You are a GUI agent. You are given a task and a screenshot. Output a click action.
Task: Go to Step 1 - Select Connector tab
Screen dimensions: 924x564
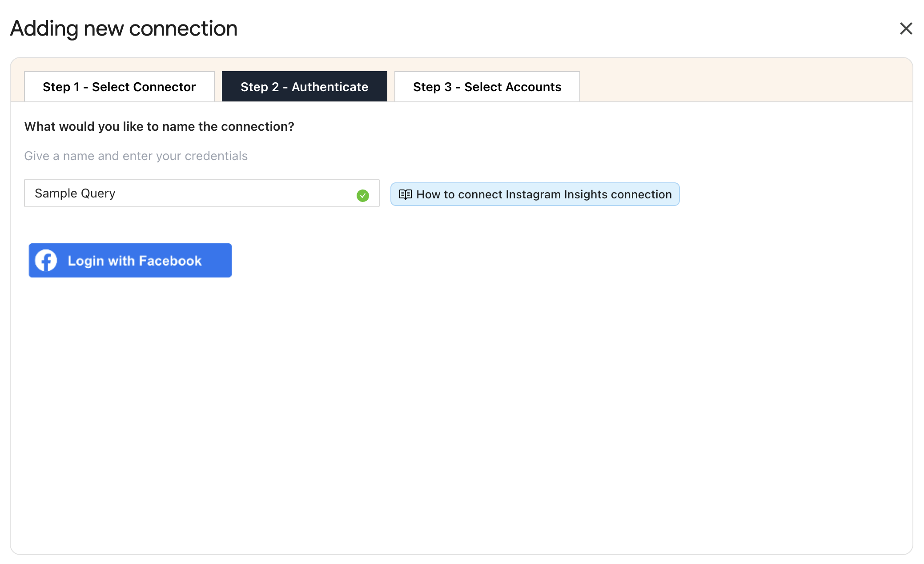(119, 87)
